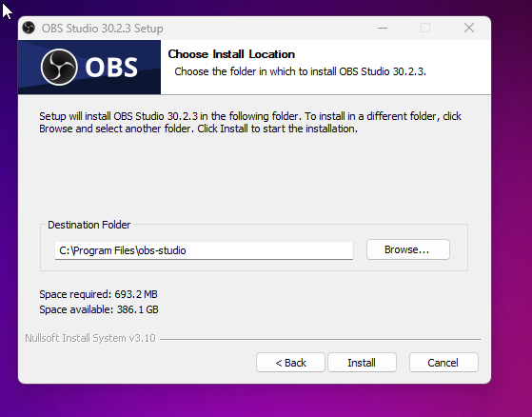Click the OBS icon in the title bar
532x417 pixels.
coord(29,28)
